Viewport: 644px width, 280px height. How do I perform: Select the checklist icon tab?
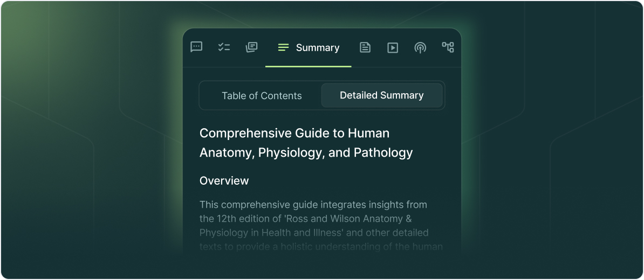click(x=224, y=47)
